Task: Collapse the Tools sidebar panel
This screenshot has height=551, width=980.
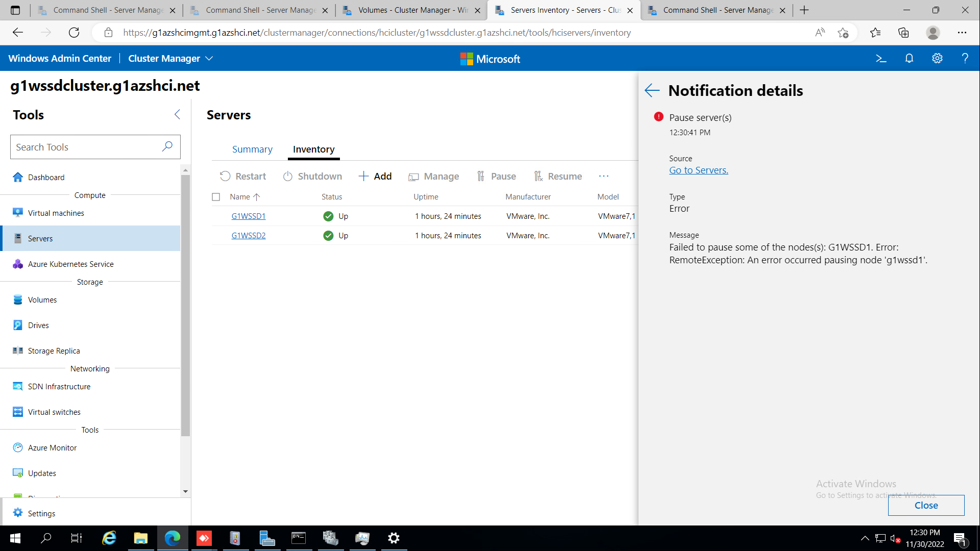Action: [177, 114]
